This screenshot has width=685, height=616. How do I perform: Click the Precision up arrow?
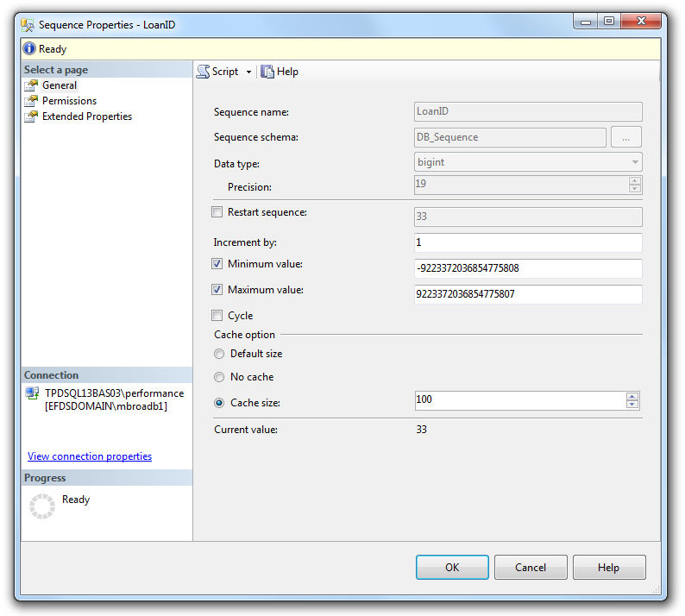[x=635, y=181]
